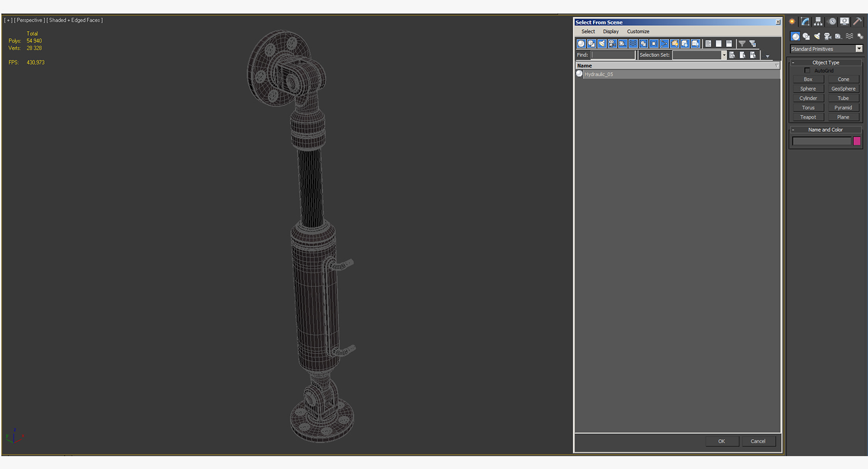Open the Utilities hammer tab

(857, 21)
